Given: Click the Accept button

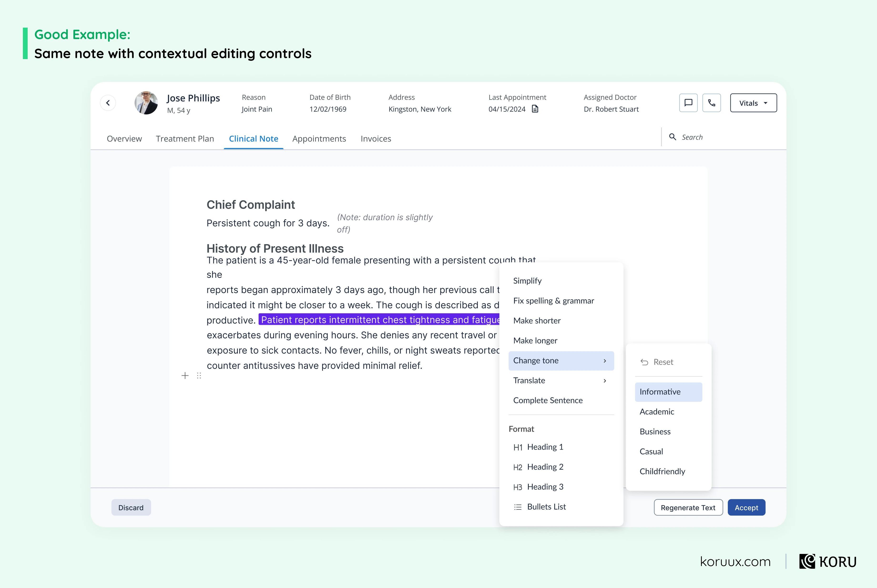Looking at the screenshot, I should pos(746,507).
